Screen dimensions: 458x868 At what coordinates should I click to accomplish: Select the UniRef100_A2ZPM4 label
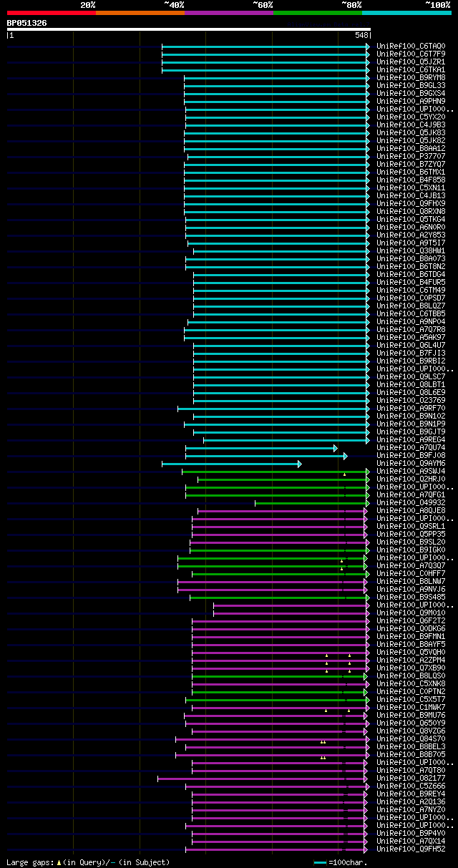coord(411,660)
